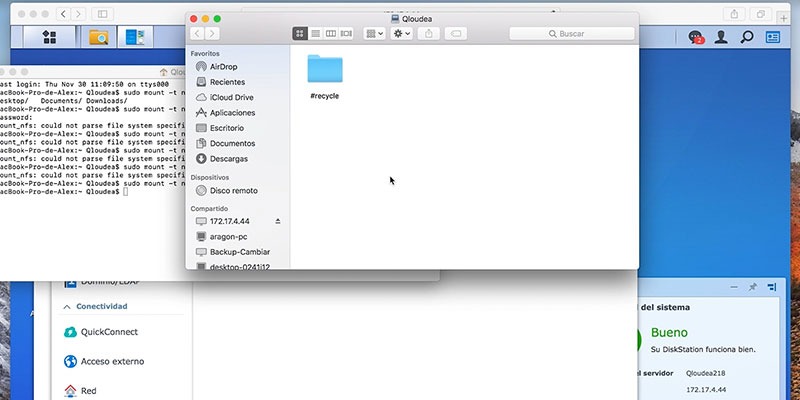800x400 pixels.
Task: Click Safari's share button
Action: point(734,14)
